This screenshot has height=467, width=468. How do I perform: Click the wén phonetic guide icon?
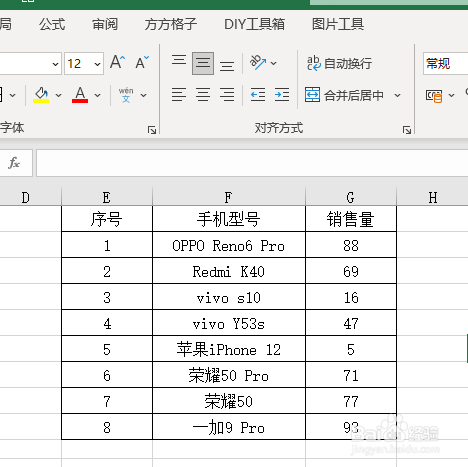[126, 95]
